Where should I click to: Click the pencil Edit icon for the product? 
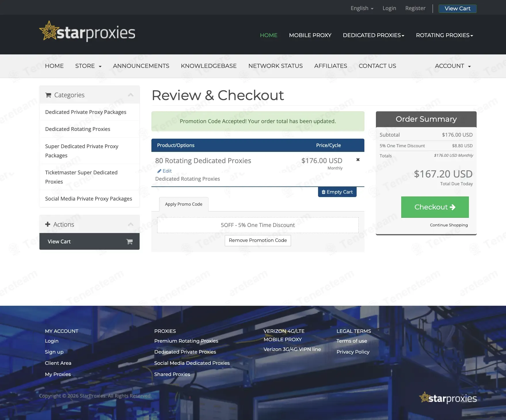pos(159,171)
